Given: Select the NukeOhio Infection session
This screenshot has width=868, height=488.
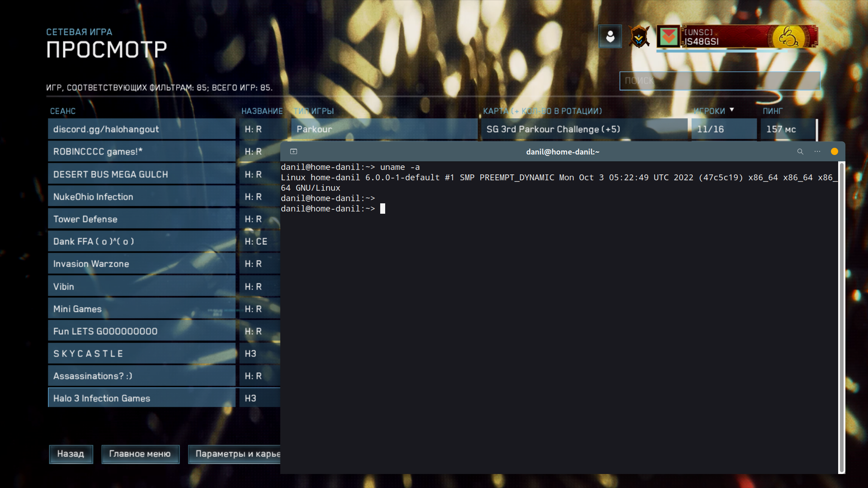Looking at the screenshot, I should click(x=142, y=197).
